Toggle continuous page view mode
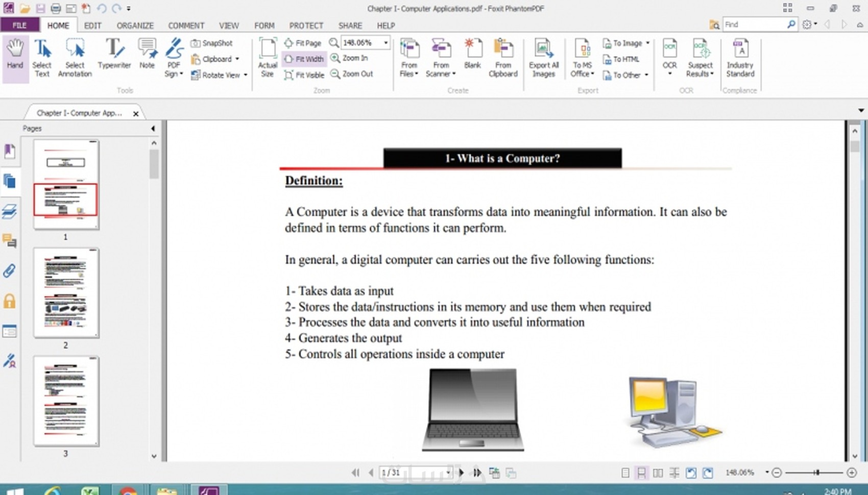 641,473
